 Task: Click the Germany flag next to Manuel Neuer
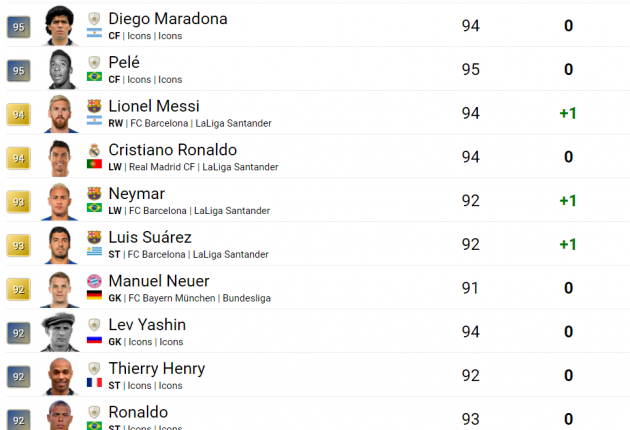(94, 295)
